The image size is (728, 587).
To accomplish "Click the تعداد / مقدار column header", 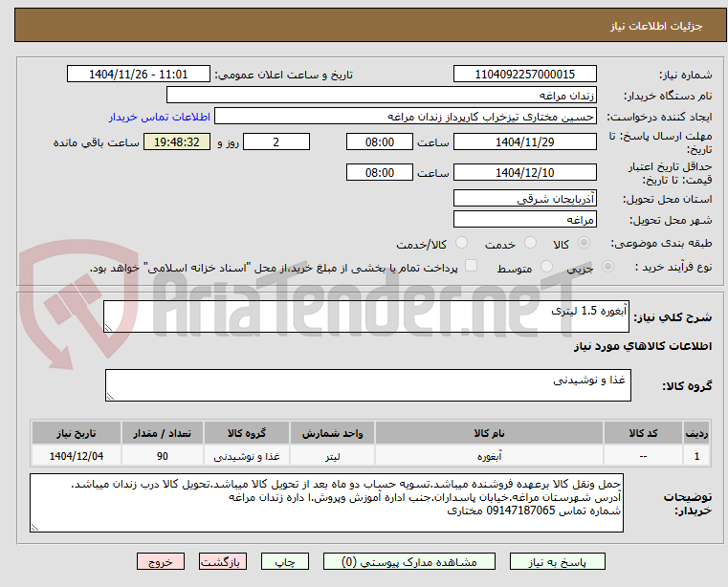I will point(162,433).
